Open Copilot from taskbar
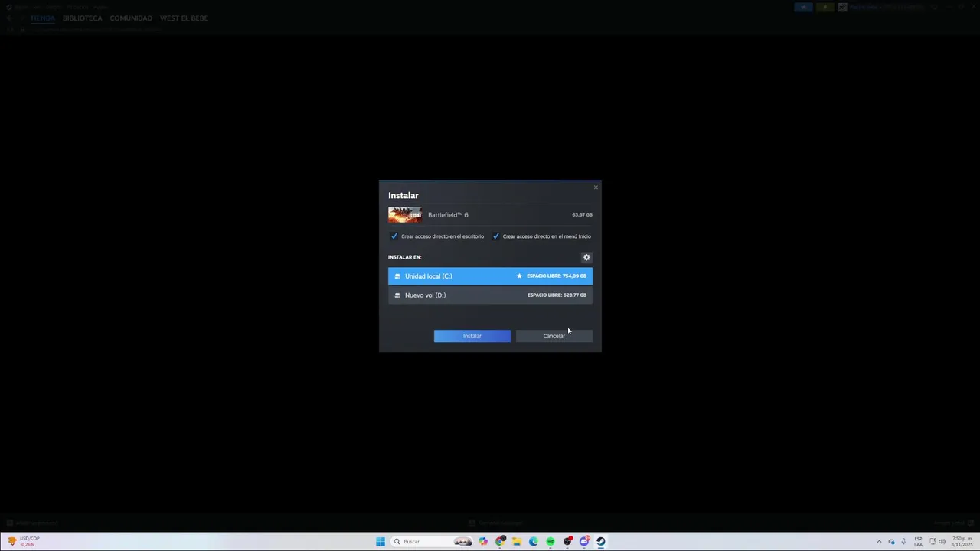Viewport: 980px width, 551px height. pos(483,541)
